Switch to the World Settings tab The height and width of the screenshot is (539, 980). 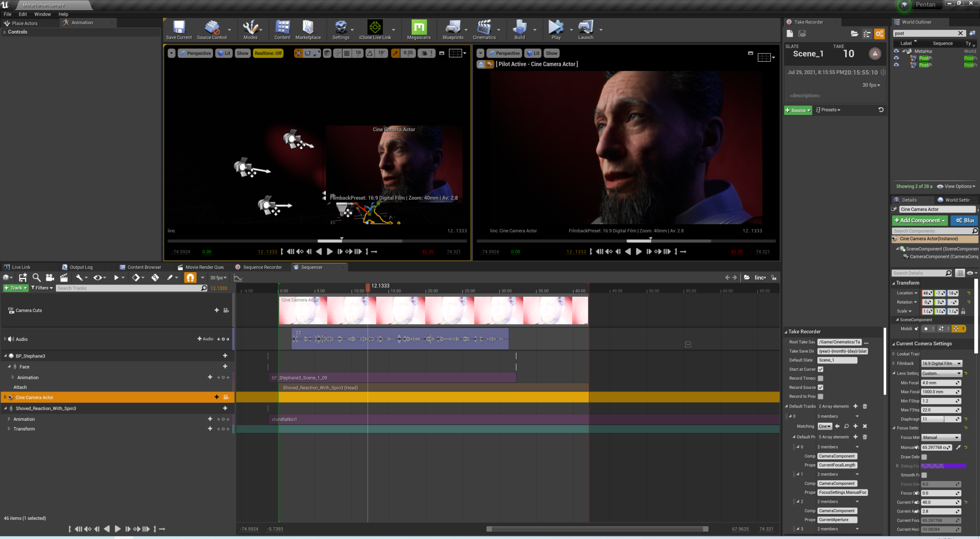click(957, 200)
